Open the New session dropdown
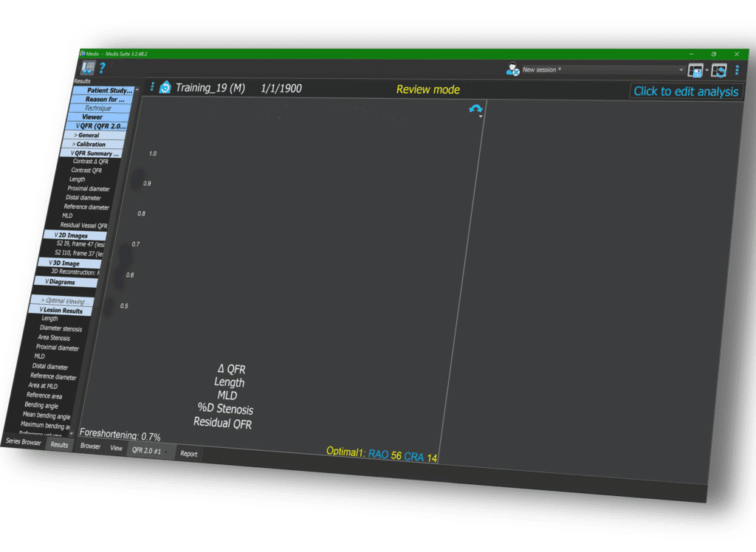Screen dimensions: 756x552 click(681, 70)
